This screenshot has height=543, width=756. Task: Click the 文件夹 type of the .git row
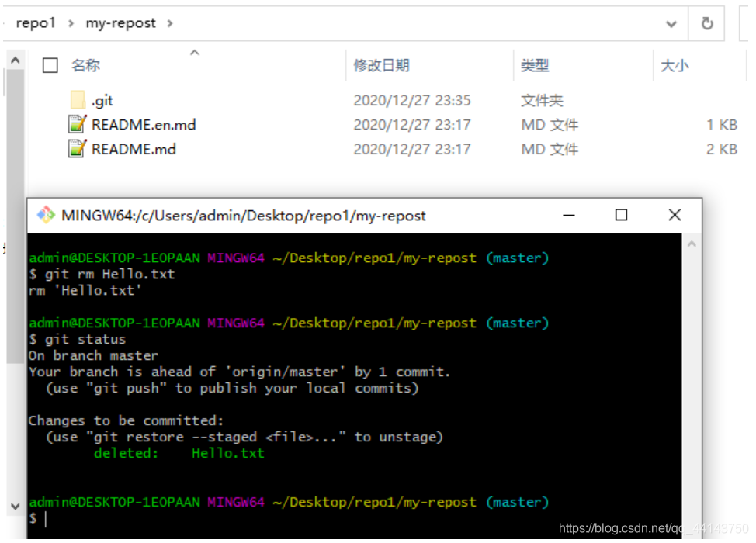542,100
